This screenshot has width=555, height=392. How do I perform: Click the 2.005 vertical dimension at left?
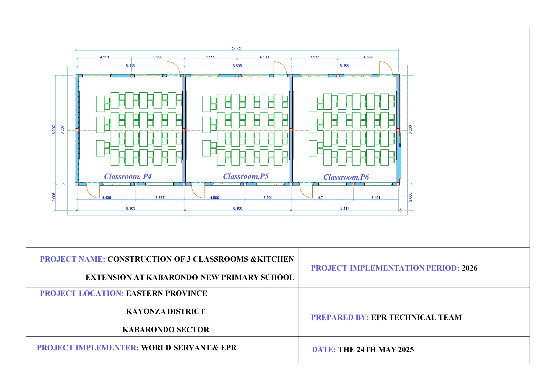click(54, 197)
